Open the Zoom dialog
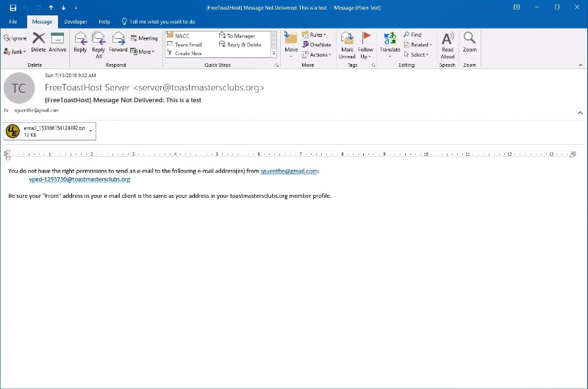 470,43
